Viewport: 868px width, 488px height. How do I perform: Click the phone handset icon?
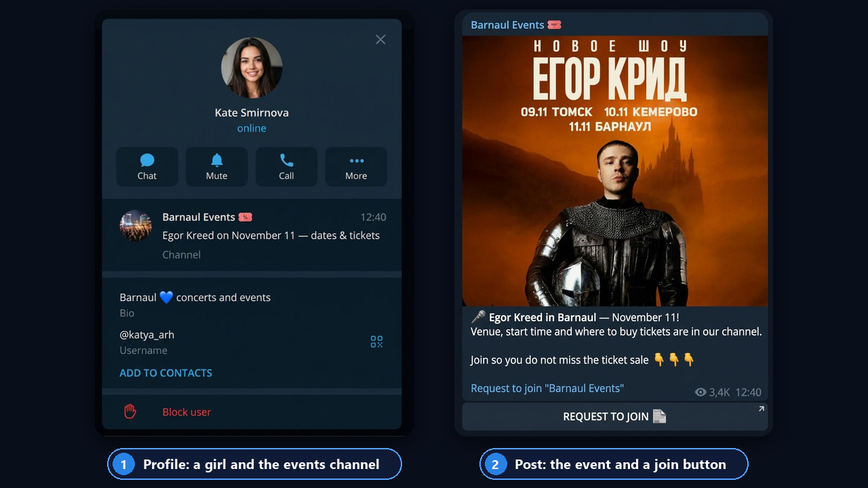(x=286, y=161)
